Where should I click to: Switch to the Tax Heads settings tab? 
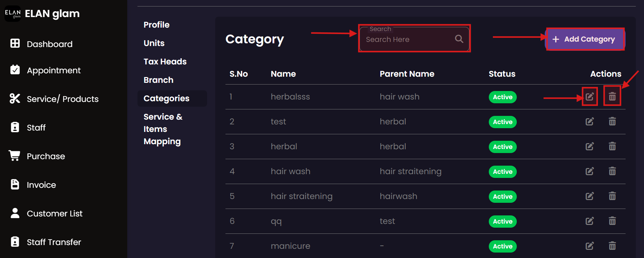point(165,62)
